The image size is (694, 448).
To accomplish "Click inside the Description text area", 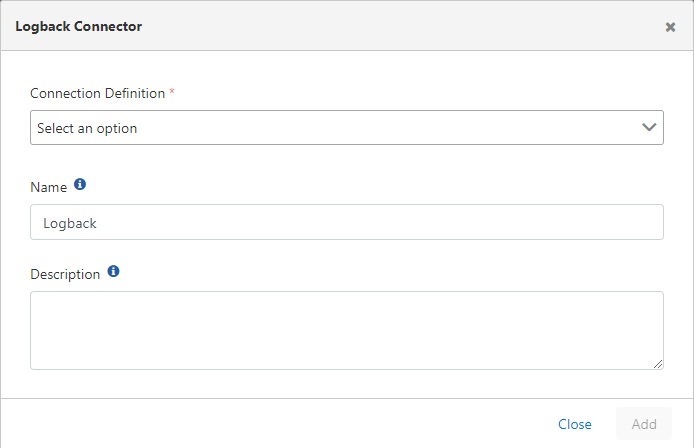I will [x=346, y=330].
